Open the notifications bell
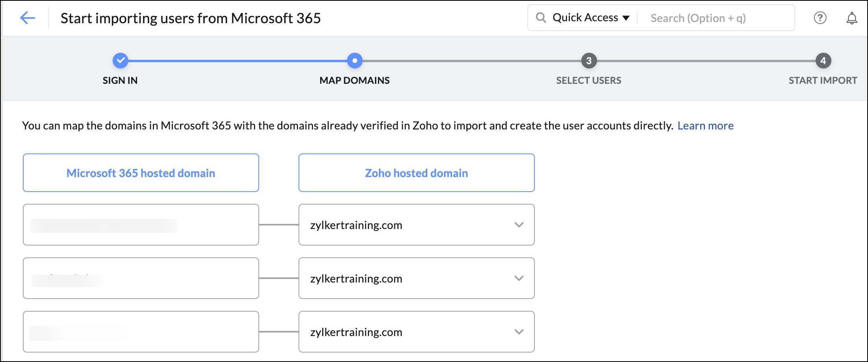The width and height of the screenshot is (868, 362). coord(851,18)
